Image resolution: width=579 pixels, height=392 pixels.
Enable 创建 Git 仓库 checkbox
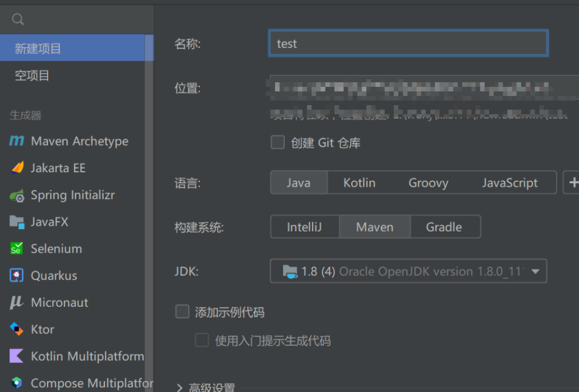278,142
